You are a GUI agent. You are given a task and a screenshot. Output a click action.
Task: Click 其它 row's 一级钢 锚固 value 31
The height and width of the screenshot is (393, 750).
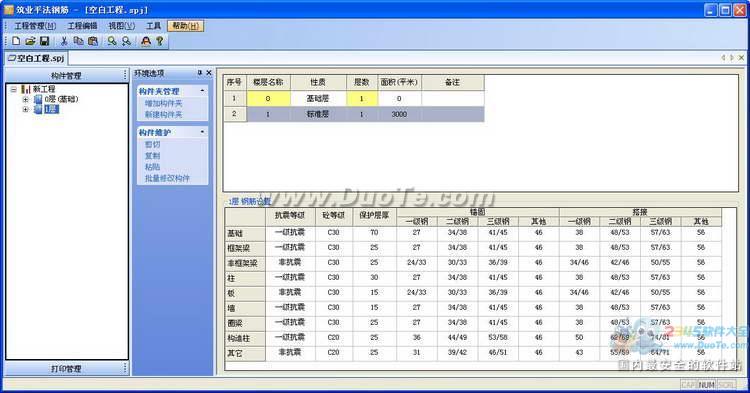pyautogui.click(x=417, y=352)
